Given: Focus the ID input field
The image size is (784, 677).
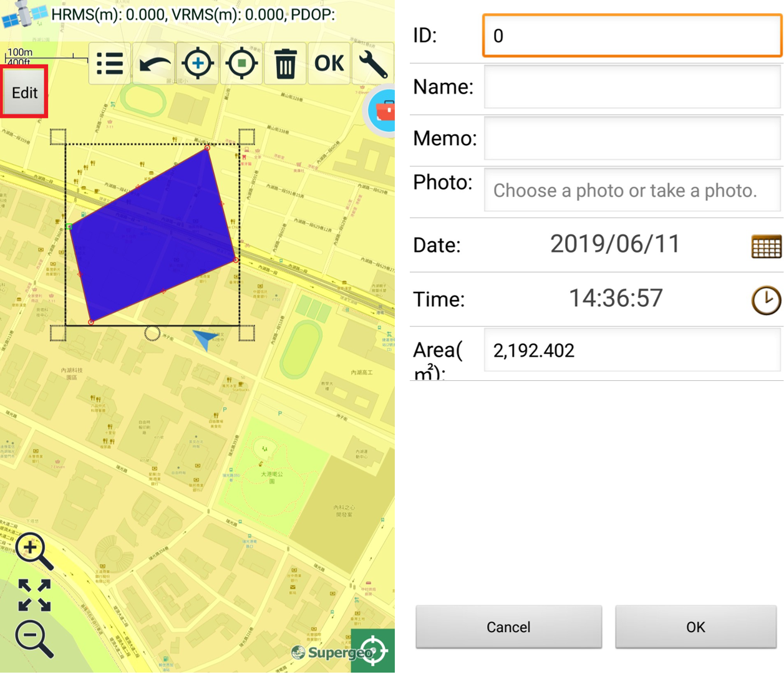Looking at the screenshot, I should point(632,36).
